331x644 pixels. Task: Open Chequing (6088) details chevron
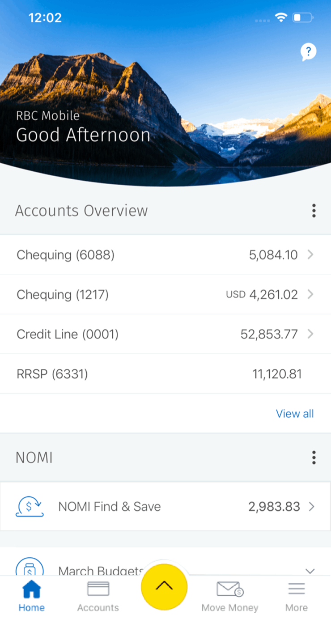point(310,255)
